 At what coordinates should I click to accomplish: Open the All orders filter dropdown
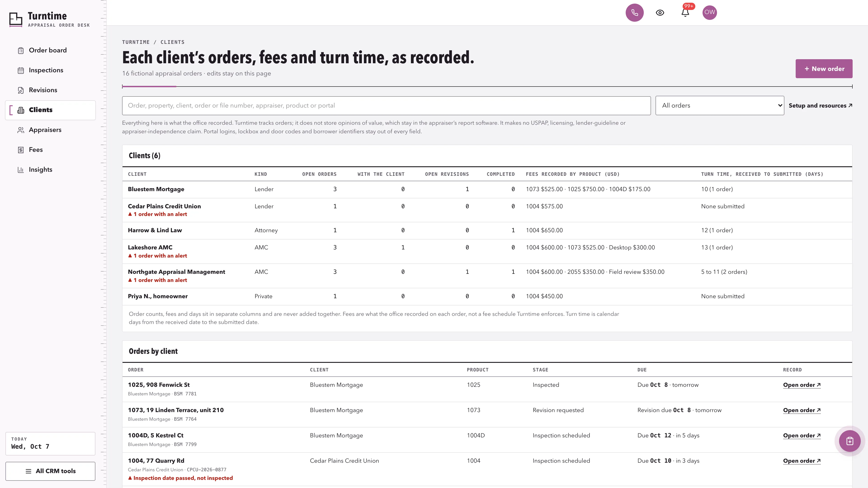coord(720,106)
